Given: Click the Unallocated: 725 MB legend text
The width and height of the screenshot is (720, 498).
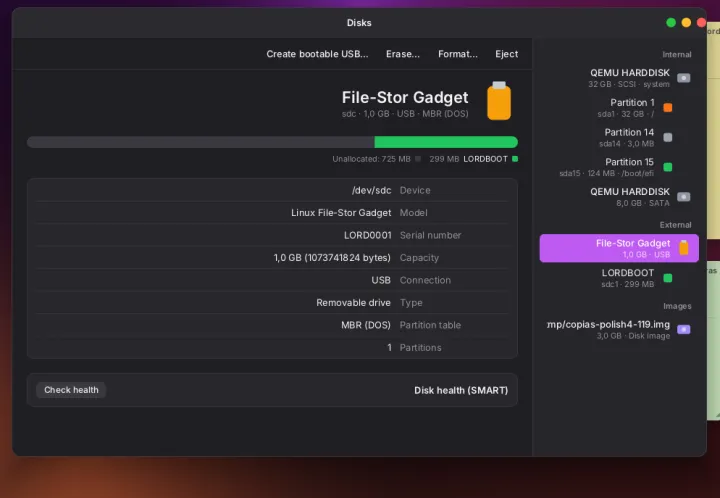Looking at the screenshot, I should 371,159.
